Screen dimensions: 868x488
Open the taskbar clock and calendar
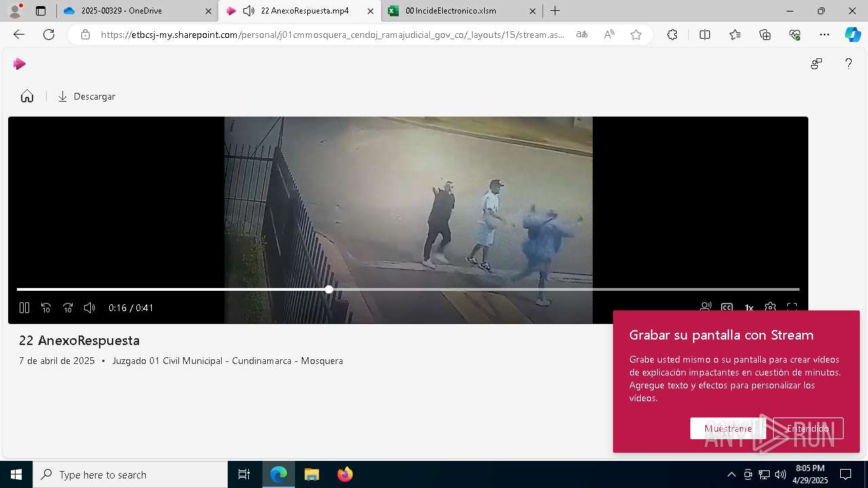tap(810, 474)
